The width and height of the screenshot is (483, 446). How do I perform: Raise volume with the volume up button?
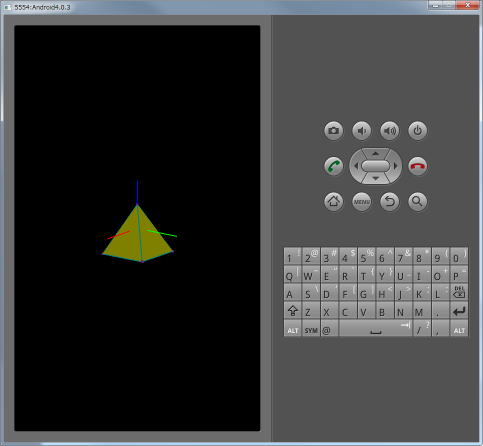coord(390,130)
